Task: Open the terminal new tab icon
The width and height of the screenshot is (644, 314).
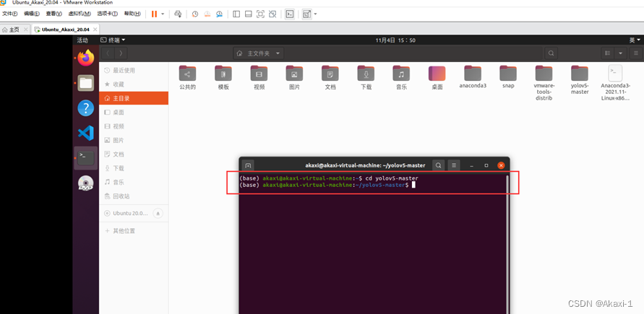Action: coord(248,165)
